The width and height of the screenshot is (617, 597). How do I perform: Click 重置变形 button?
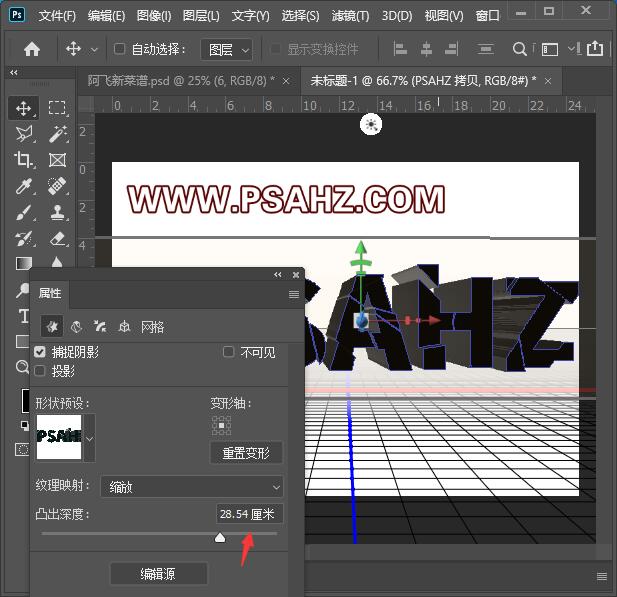point(246,453)
